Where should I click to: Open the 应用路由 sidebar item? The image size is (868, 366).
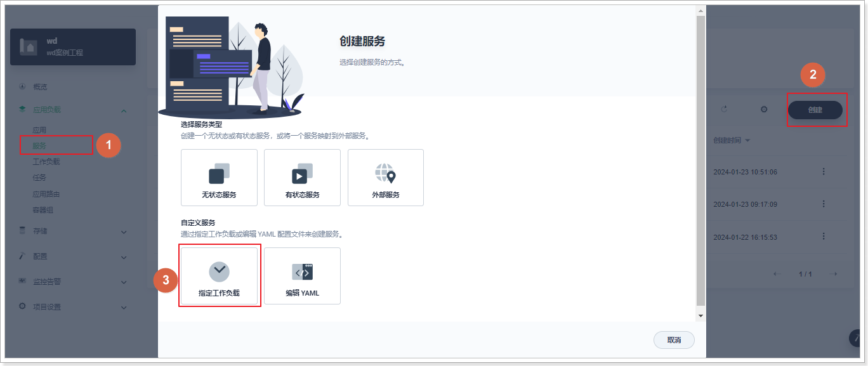tap(46, 194)
